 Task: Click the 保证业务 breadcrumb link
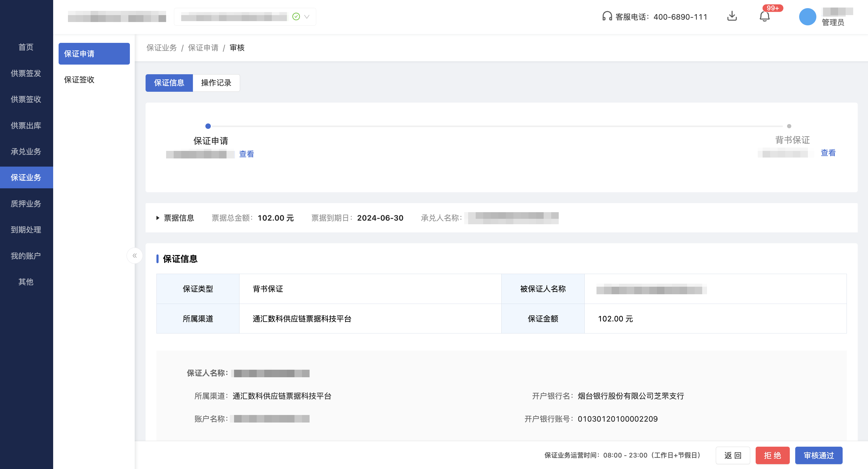(x=161, y=48)
